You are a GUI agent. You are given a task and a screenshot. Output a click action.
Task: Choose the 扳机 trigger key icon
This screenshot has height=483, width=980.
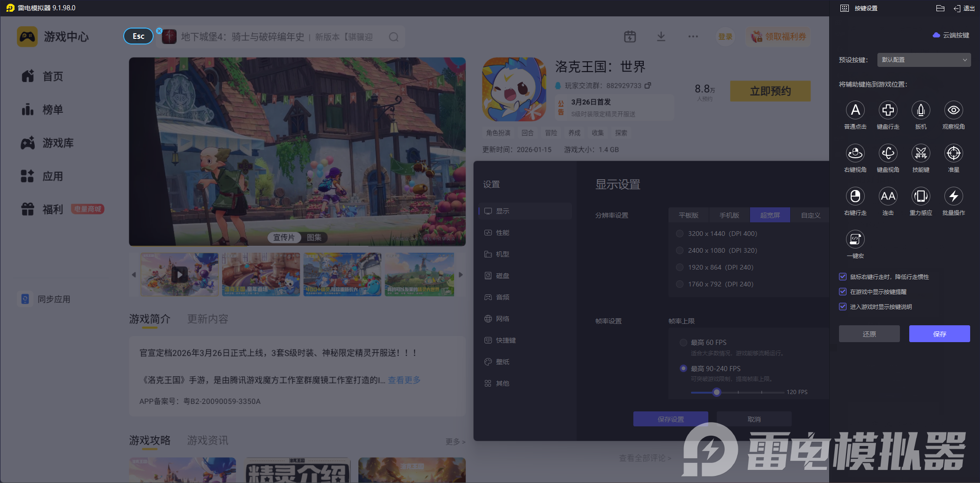[921, 110]
